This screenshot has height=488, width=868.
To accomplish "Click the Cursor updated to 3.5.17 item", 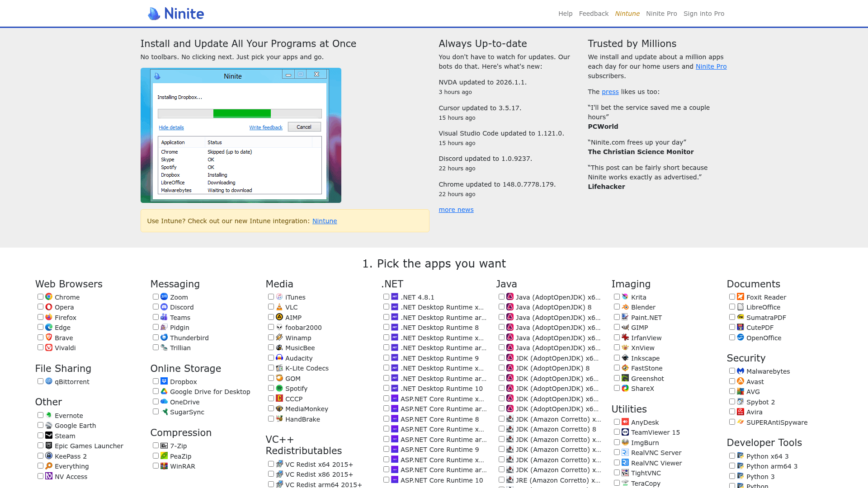I will point(480,108).
